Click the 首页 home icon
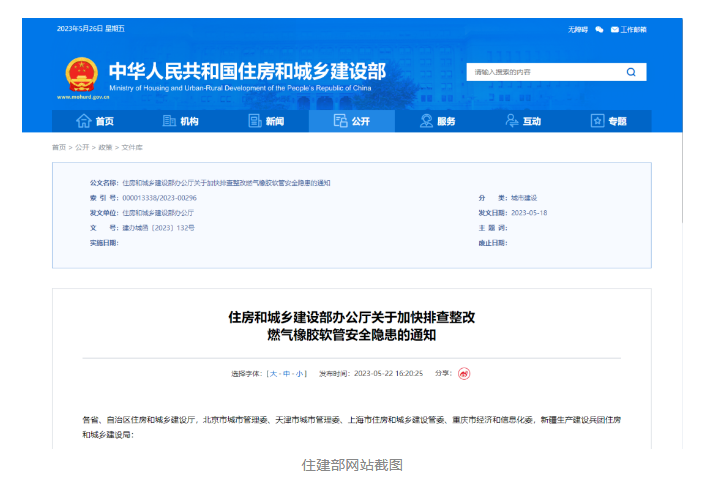The image size is (706, 484). tap(84, 121)
